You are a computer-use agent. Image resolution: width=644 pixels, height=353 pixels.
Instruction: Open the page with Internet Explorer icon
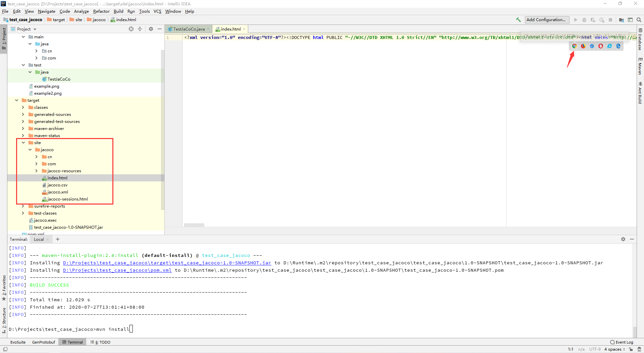tap(609, 46)
